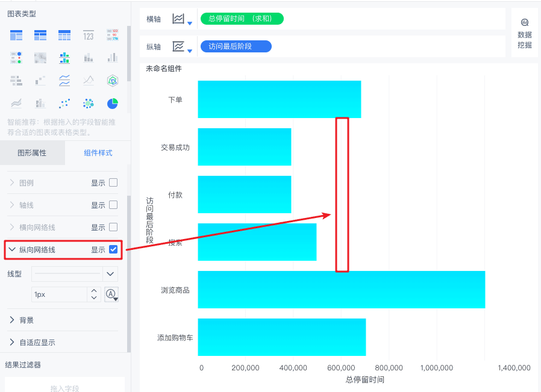Click the 交易成功 category label
The width and height of the screenshot is (541, 392).
[175, 147]
